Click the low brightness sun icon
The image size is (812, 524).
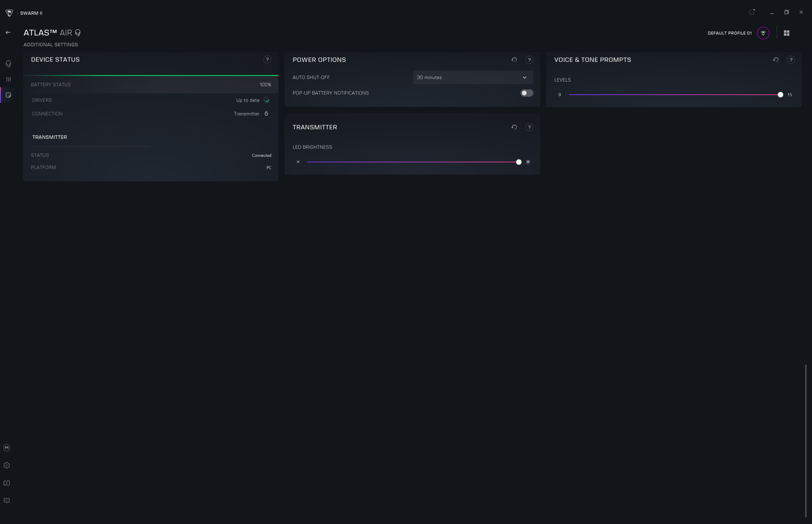[x=298, y=162]
